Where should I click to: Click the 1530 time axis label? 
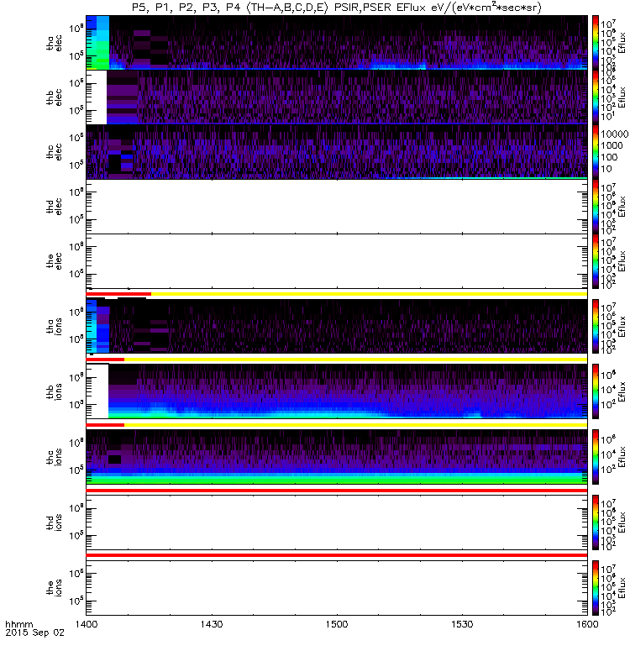(462, 624)
